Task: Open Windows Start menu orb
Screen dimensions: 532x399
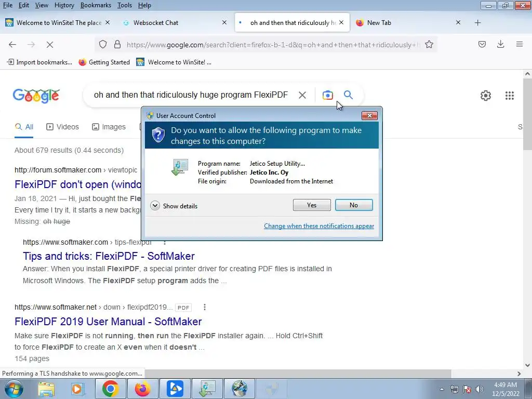Action: (14, 389)
